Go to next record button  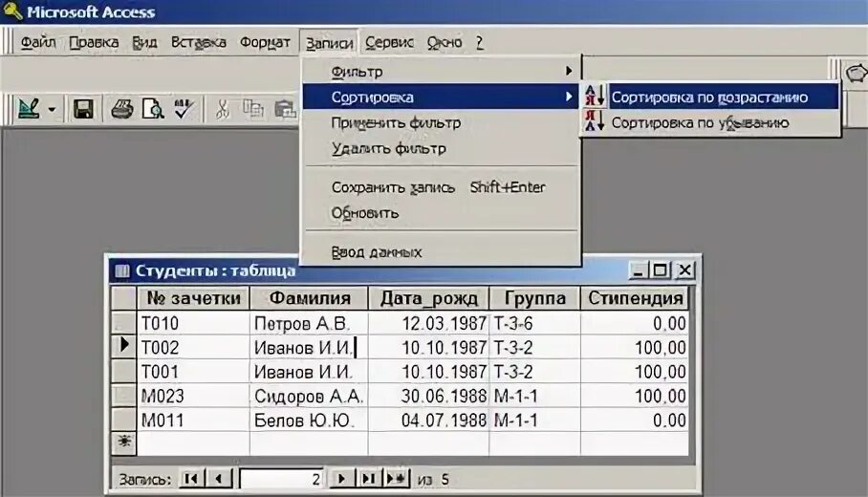pos(341,479)
